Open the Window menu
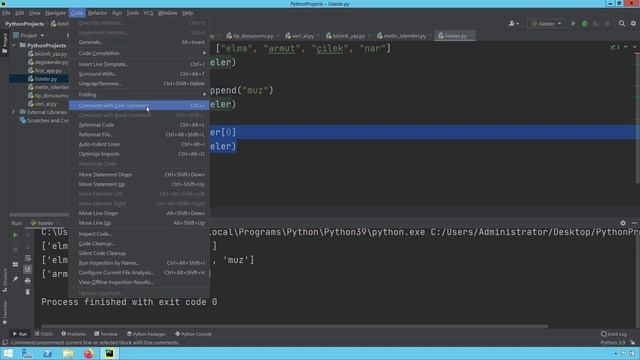This screenshot has height=360, width=640. pos(167,13)
